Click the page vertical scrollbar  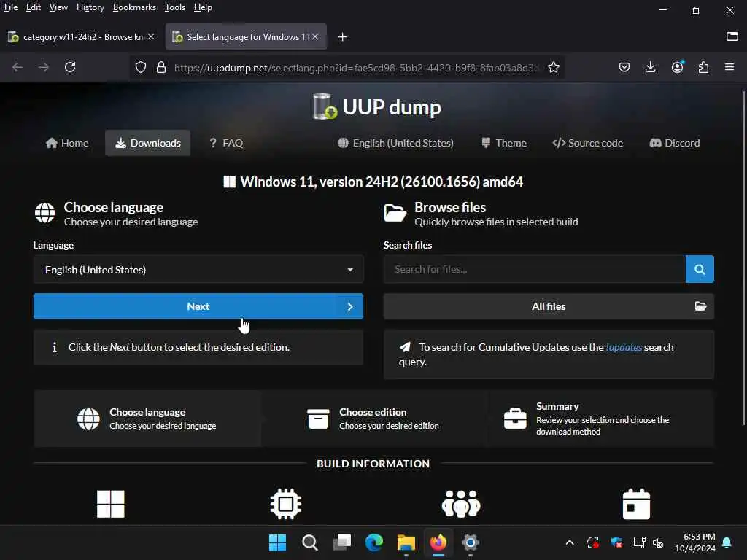pyautogui.click(x=743, y=257)
